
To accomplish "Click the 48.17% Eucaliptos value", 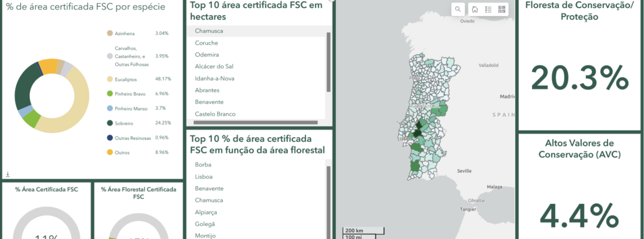I will tap(163, 79).
